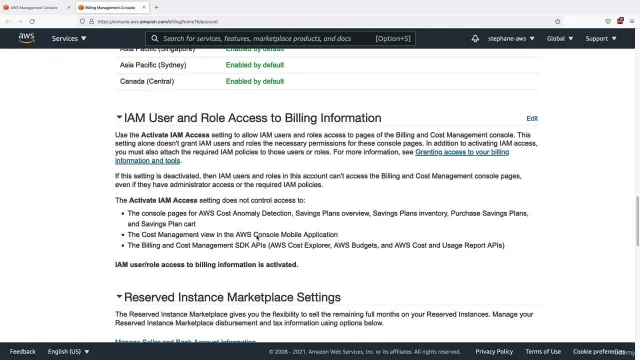
Task: Click Edit for IAM billing access
Action: pos(532,118)
